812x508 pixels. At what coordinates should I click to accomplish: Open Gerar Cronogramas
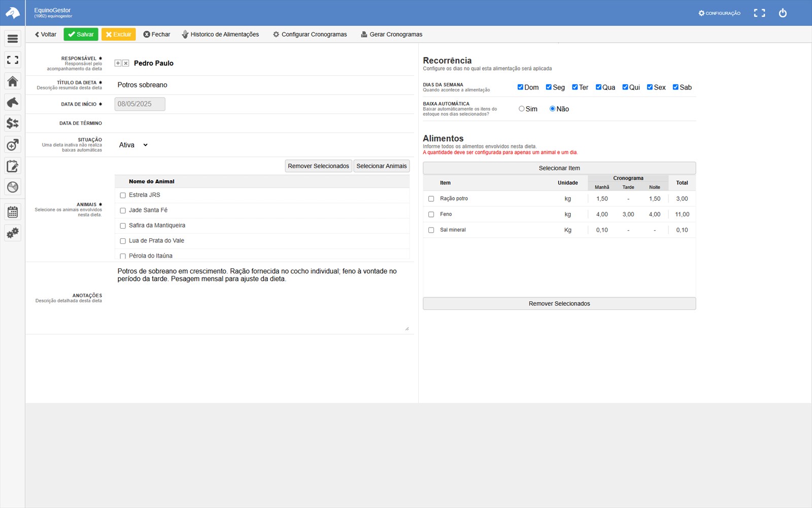pos(391,35)
